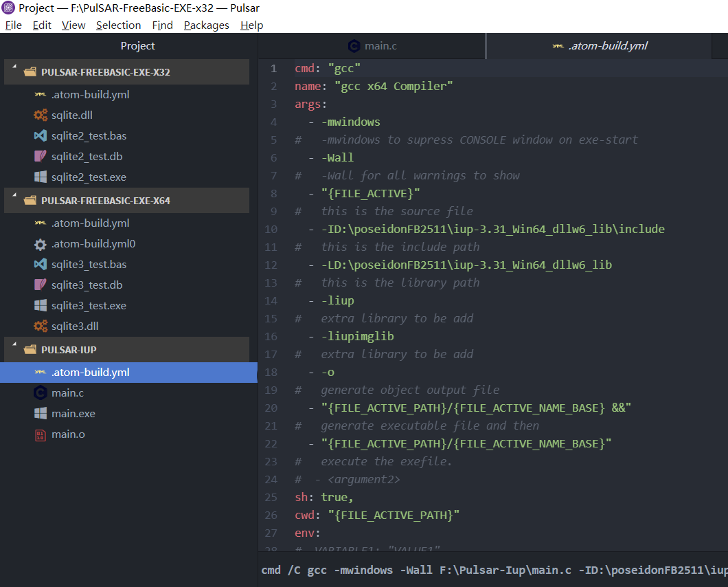Screen dimensions: 728x587
Task: Select sqlite3_test.db file
Action: click(87, 285)
